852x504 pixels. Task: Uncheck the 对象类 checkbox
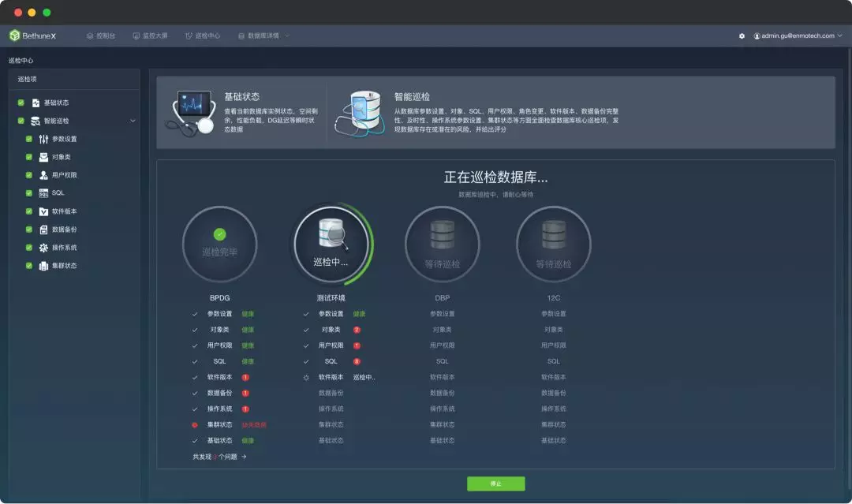(x=29, y=157)
